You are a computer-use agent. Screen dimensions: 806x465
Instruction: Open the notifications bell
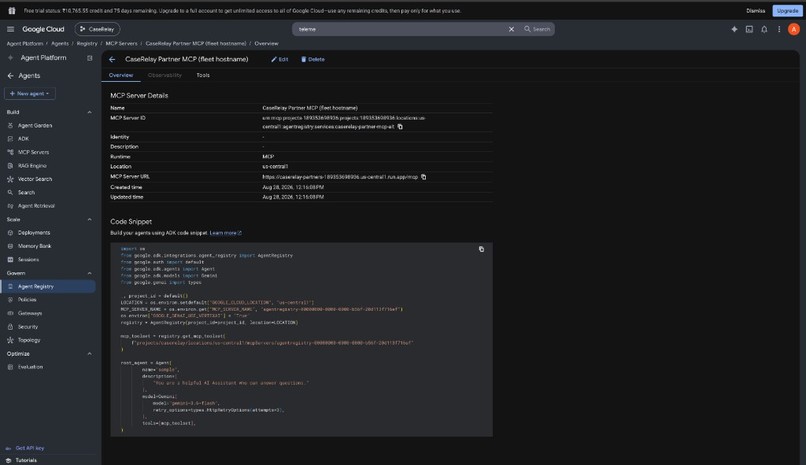point(764,29)
